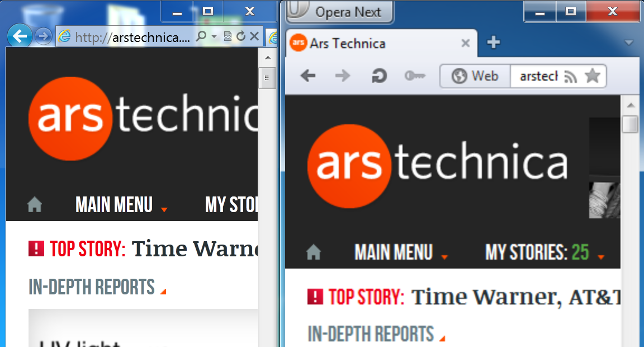Refresh the page in Internet Explorer
This screenshot has height=347, width=644.
[240, 36]
